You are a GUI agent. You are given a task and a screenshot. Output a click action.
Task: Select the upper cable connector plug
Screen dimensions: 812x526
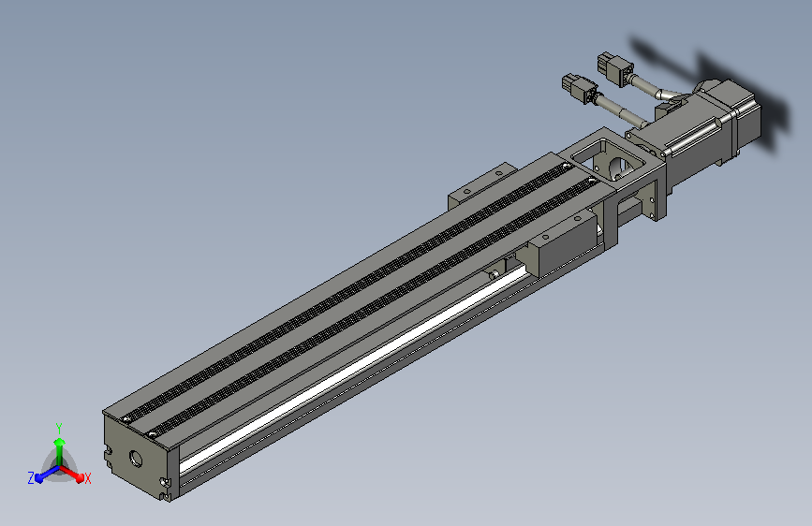[x=615, y=67]
